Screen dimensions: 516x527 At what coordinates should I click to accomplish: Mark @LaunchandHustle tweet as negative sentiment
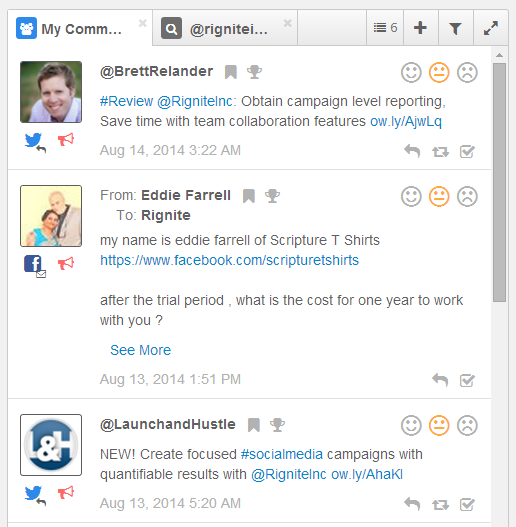pos(467,425)
